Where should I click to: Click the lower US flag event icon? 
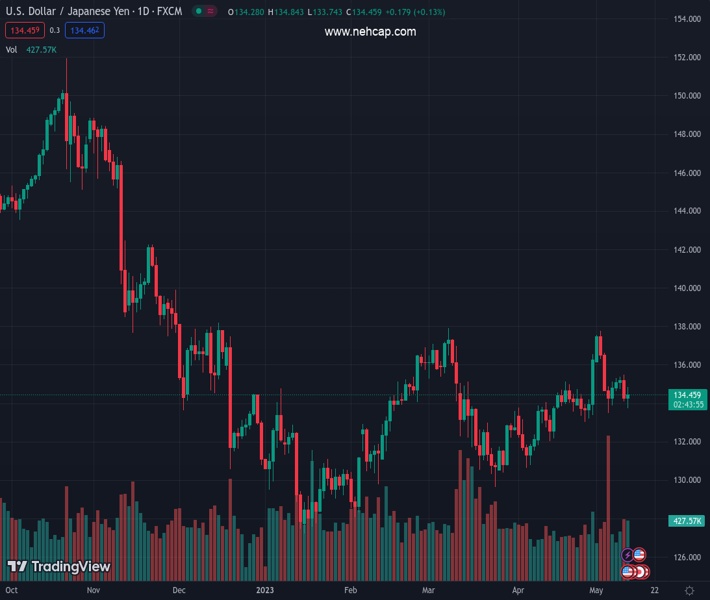pyautogui.click(x=629, y=571)
